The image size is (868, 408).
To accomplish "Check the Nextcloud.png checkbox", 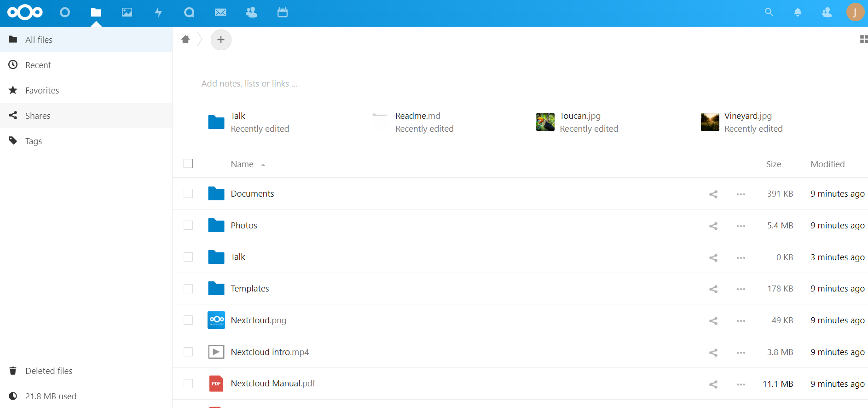I will [188, 320].
